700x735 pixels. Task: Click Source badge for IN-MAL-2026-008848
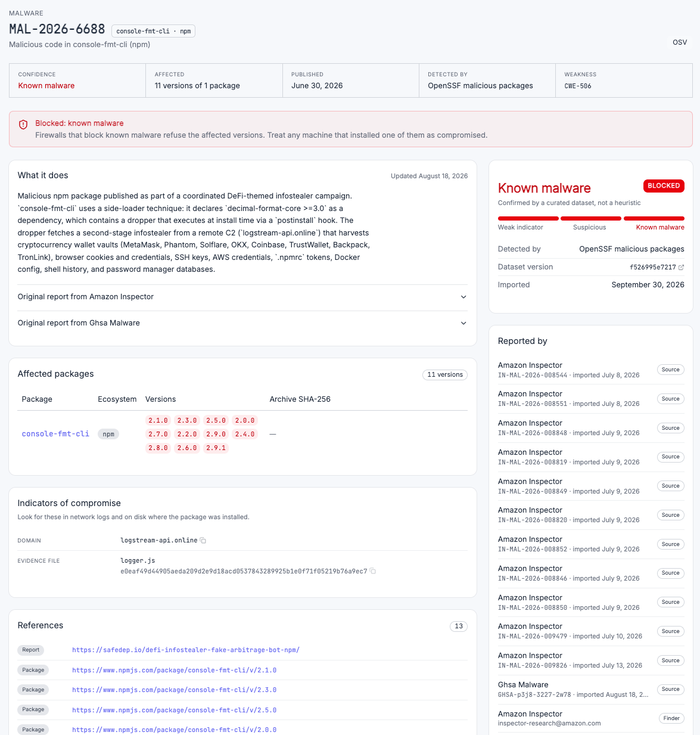click(x=671, y=428)
